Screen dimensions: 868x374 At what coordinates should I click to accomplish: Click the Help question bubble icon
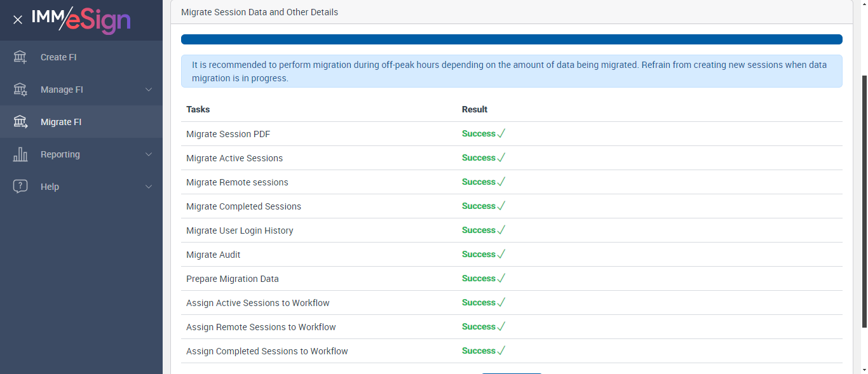point(20,187)
